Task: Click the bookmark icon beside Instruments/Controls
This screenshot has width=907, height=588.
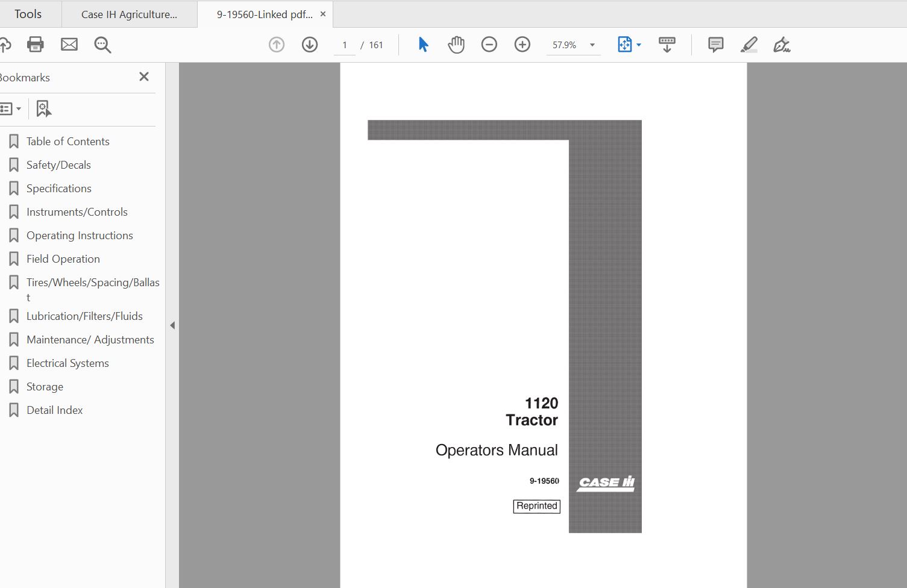Action: (14, 212)
